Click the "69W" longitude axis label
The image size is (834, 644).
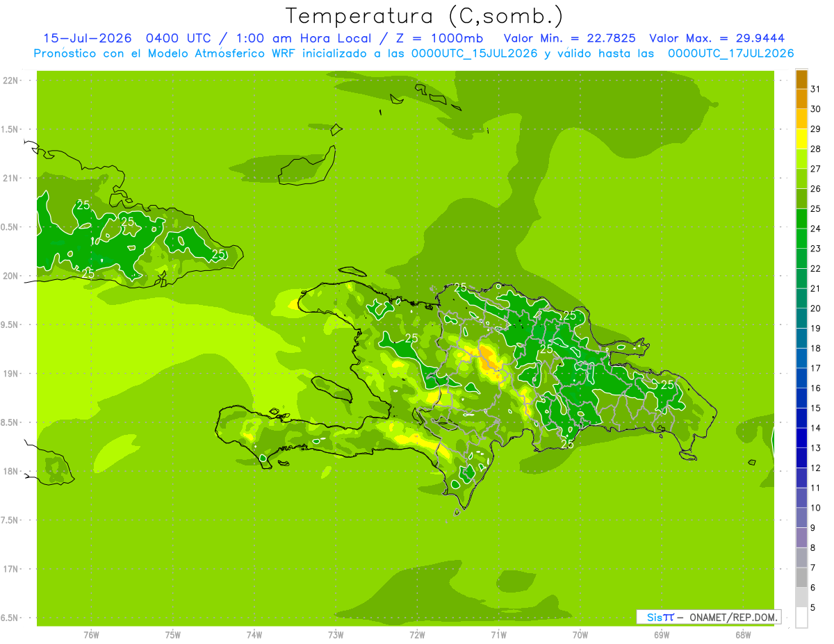[661, 634]
